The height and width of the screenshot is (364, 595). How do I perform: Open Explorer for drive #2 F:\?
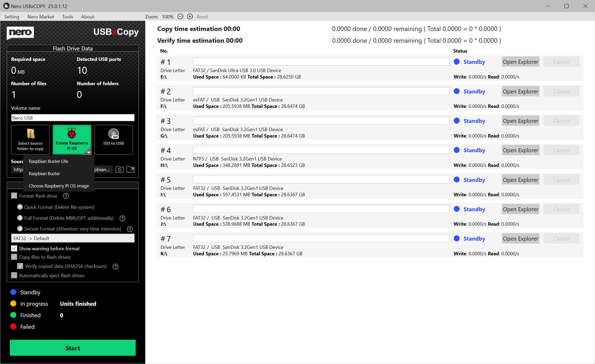(x=520, y=91)
